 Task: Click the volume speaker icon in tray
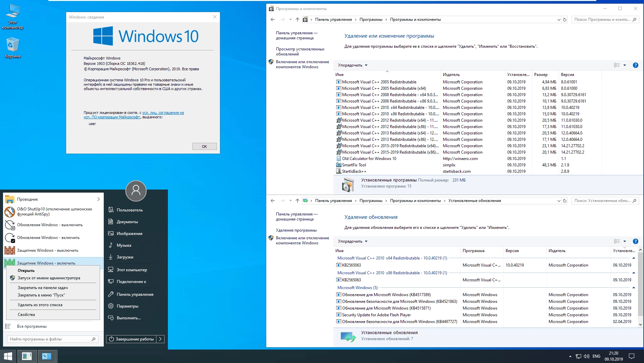pyautogui.click(x=587, y=356)
